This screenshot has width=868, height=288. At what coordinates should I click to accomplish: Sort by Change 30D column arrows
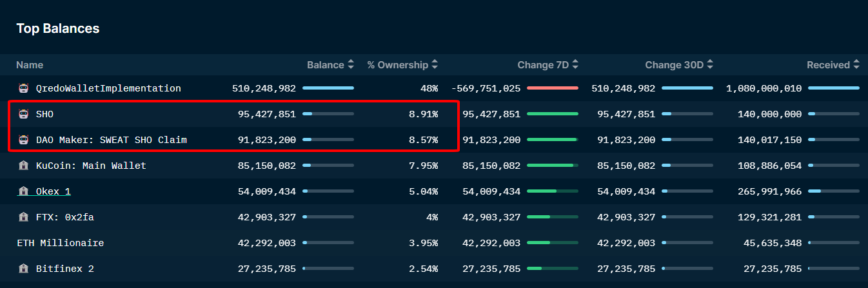(710, 64)
